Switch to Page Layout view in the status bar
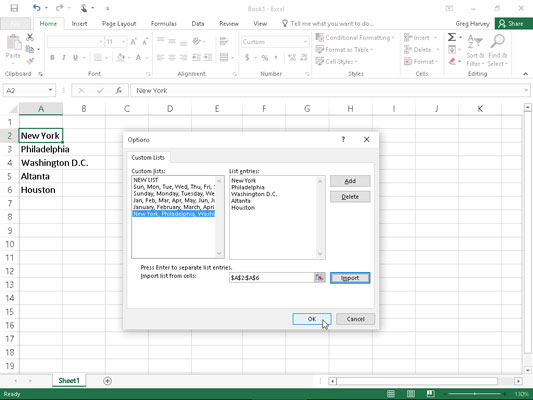 pos(411,394)
